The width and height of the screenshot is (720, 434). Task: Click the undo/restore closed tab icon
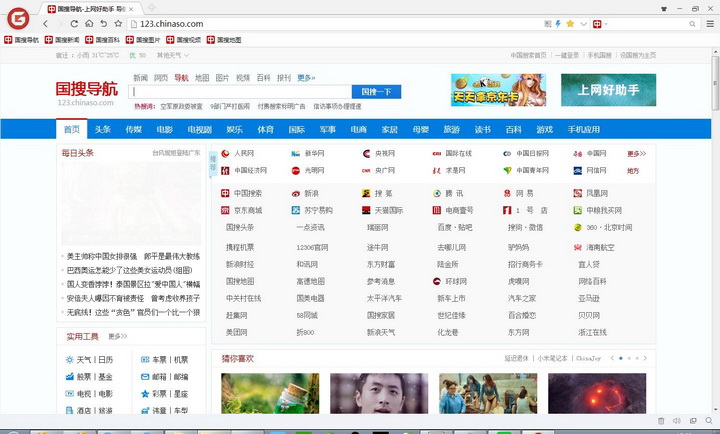[x=104, y=23]
